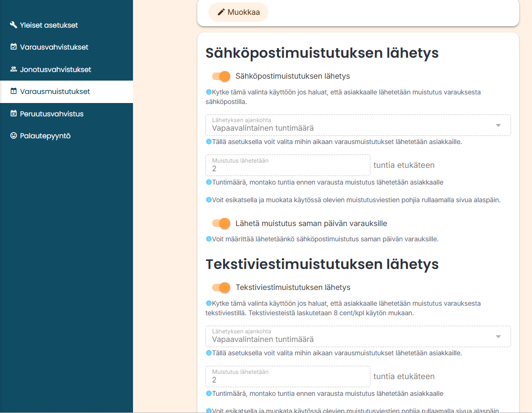Screen dimensions: 532x413
Task: Click the pencil icon in Muokkaa button
Action: click(221, 12)
